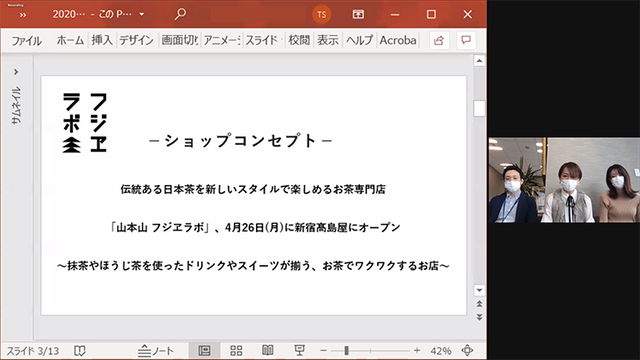640x360 pixels.
Task: Start slide show from status bar icon
Action: [x=300, y=350]
